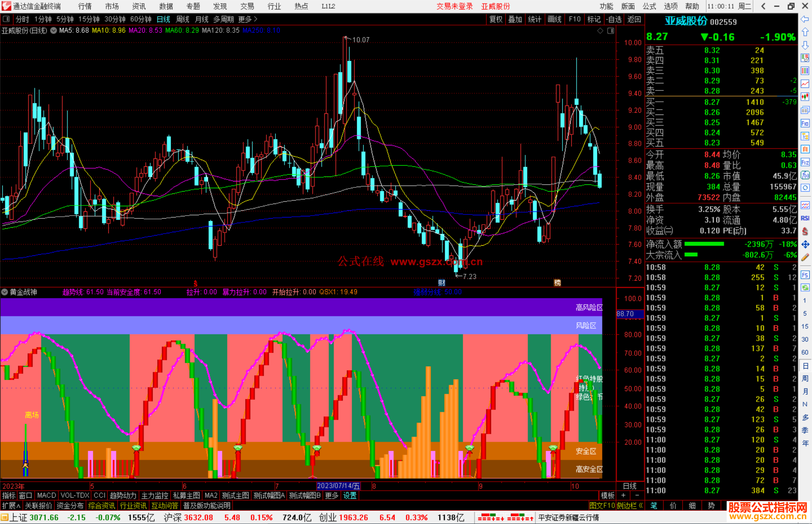Toggle the 侧边栏 sidebar collapse button
The image size is (812, 524).
(630, 506)
